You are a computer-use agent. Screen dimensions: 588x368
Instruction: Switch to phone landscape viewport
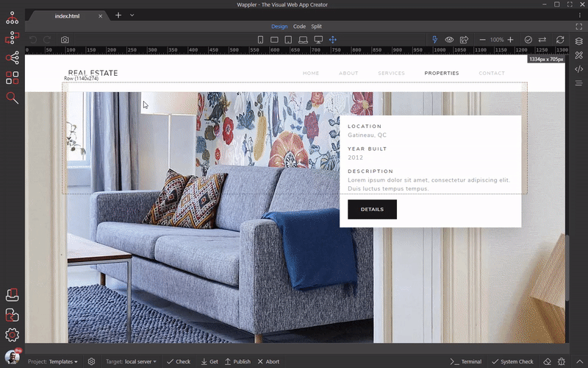pos(274,40)
